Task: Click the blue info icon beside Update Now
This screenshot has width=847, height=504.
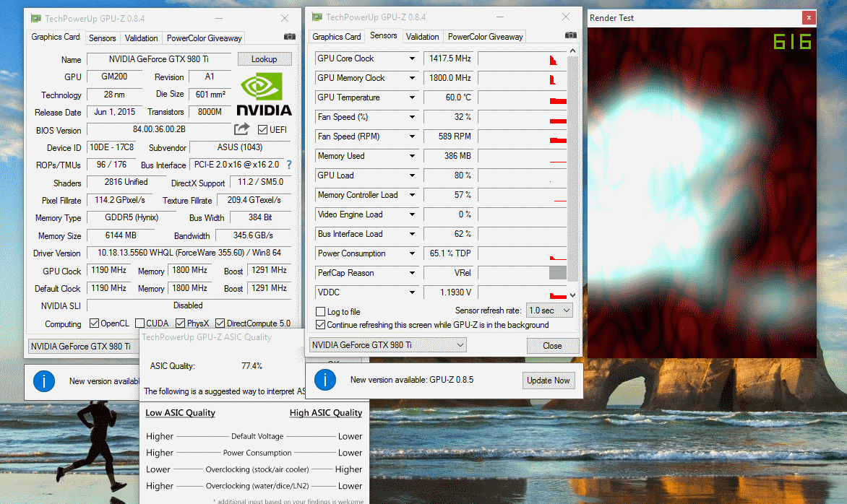Action: coord(325,380)
